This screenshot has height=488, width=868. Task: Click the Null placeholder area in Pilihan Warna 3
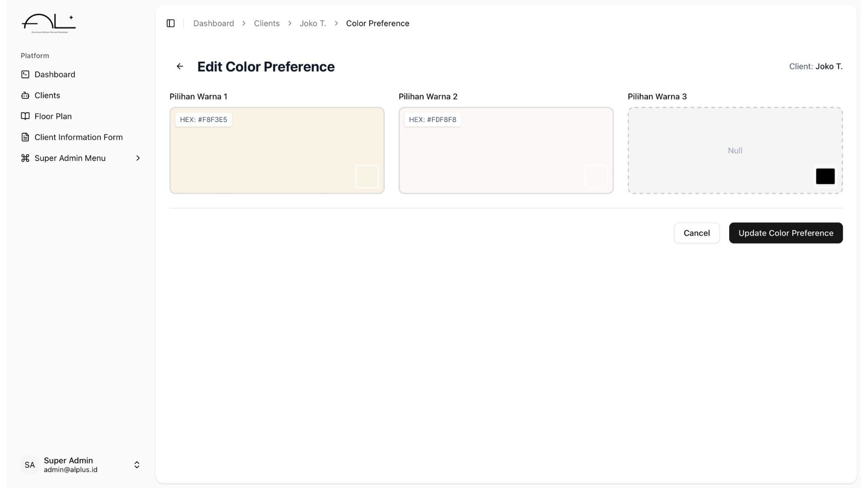[735, 150]
